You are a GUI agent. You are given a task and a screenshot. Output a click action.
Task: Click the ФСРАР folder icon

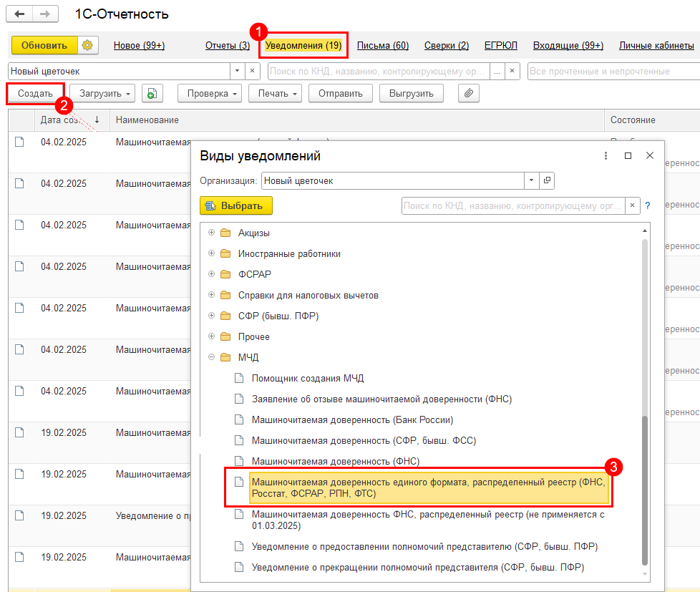tap(225, 274)
